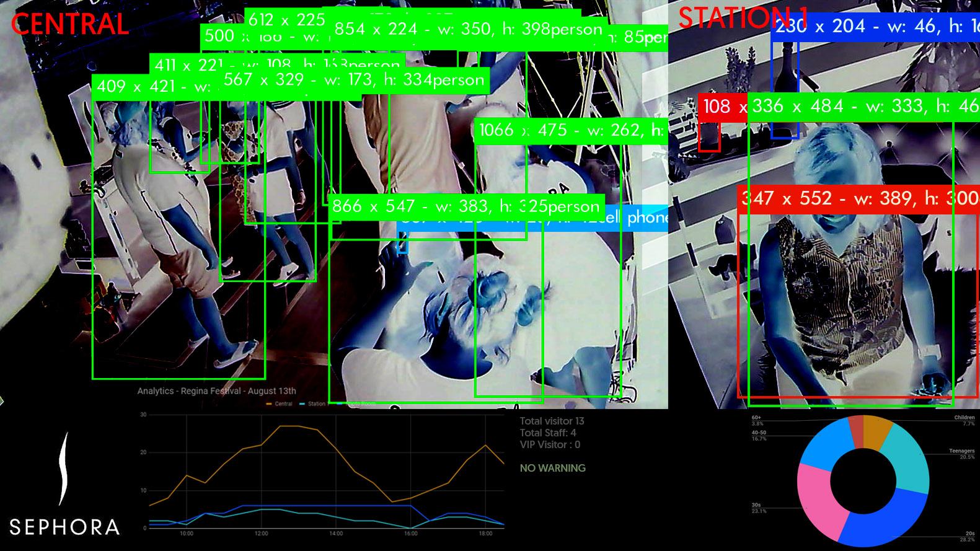The height and width of the screenshot is (551, 980).
Task: Click the Total visitor 13 label
Action: 552,421
